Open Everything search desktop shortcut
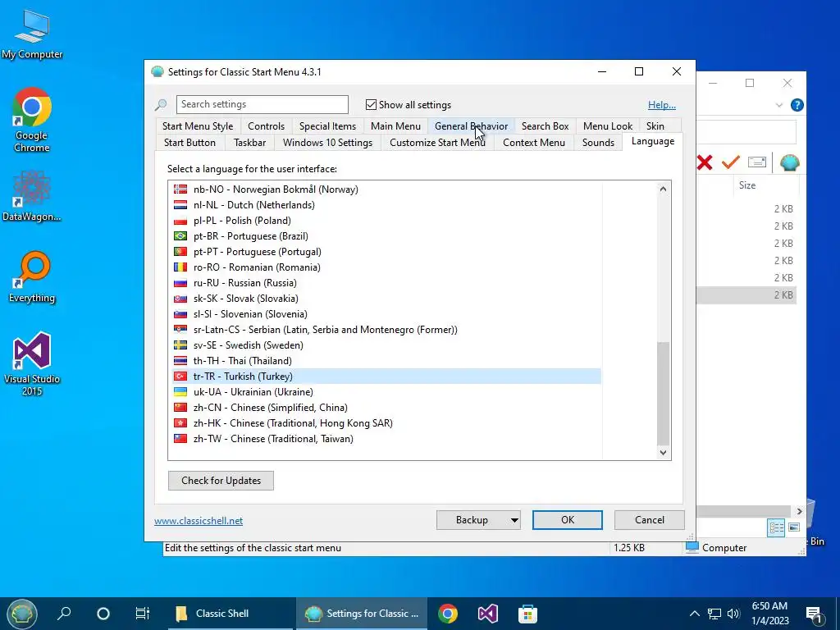Viewport: 840px width, 630px height. pyautogui.click(x=32, y=277)
